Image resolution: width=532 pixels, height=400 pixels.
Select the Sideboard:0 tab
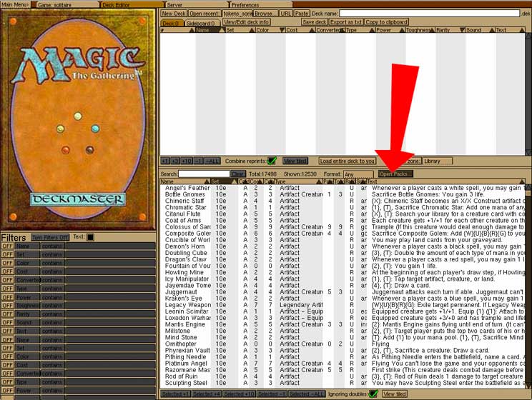click(x=201, y=23)
